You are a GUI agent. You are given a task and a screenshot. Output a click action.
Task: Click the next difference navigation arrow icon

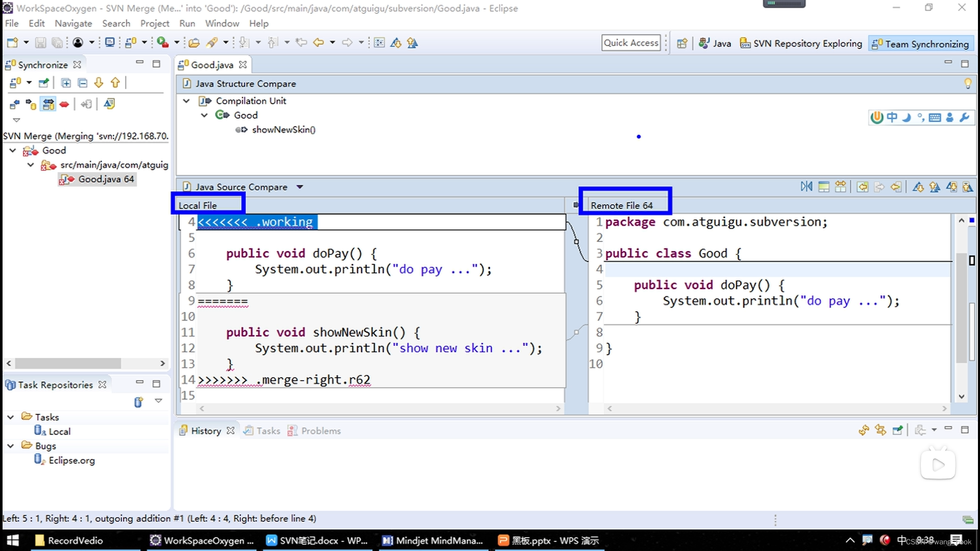point(918,187)
